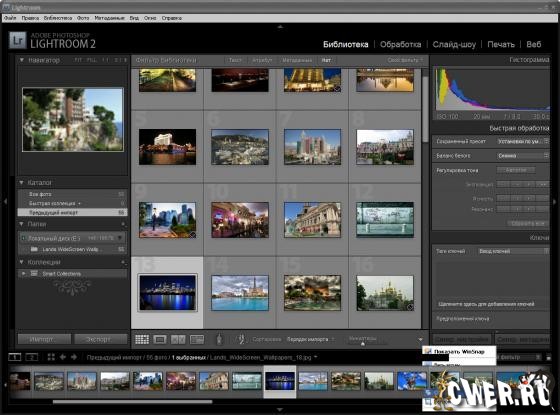
Task: Open Теги ключей input mode dropdown
Action: 513,251
